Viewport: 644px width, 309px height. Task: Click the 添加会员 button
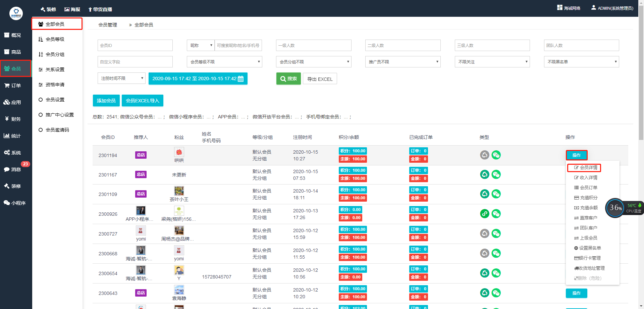click(106, 101)
